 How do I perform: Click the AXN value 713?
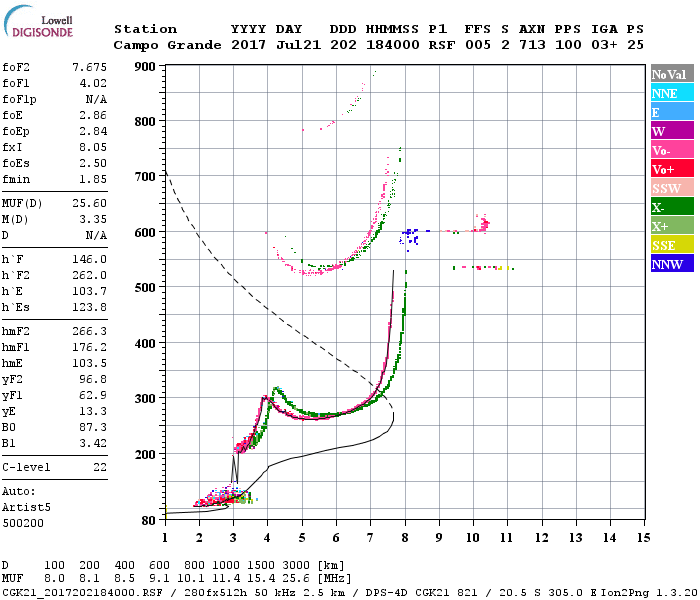tap(532, 45)
